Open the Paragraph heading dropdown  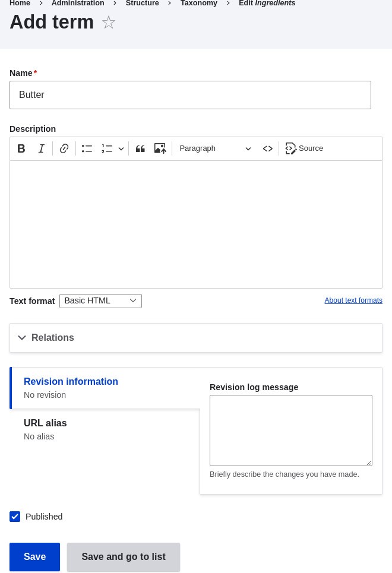pyautogui.click(x=215, y=148)
